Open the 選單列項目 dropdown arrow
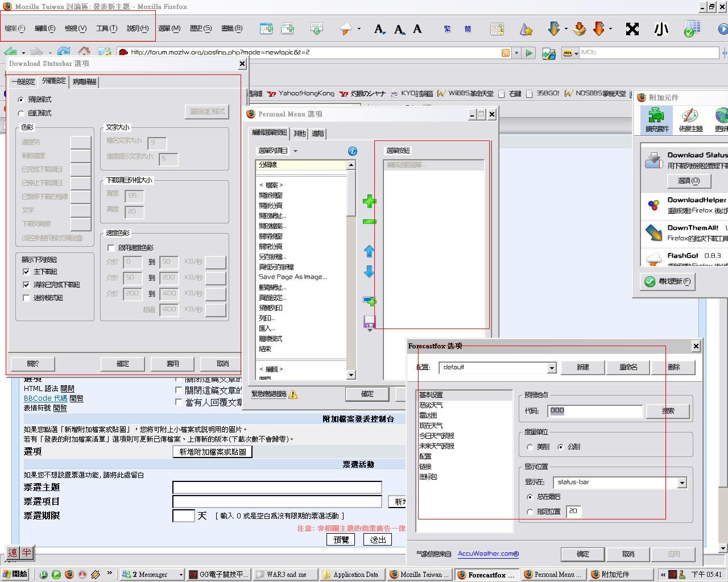Viewport: 728px width, 582px height. 295,151
